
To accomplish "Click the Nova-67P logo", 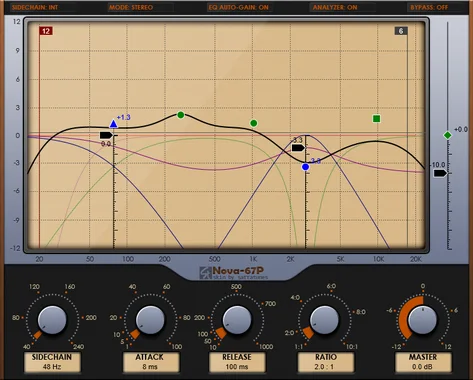I will (x=234, y=273).
